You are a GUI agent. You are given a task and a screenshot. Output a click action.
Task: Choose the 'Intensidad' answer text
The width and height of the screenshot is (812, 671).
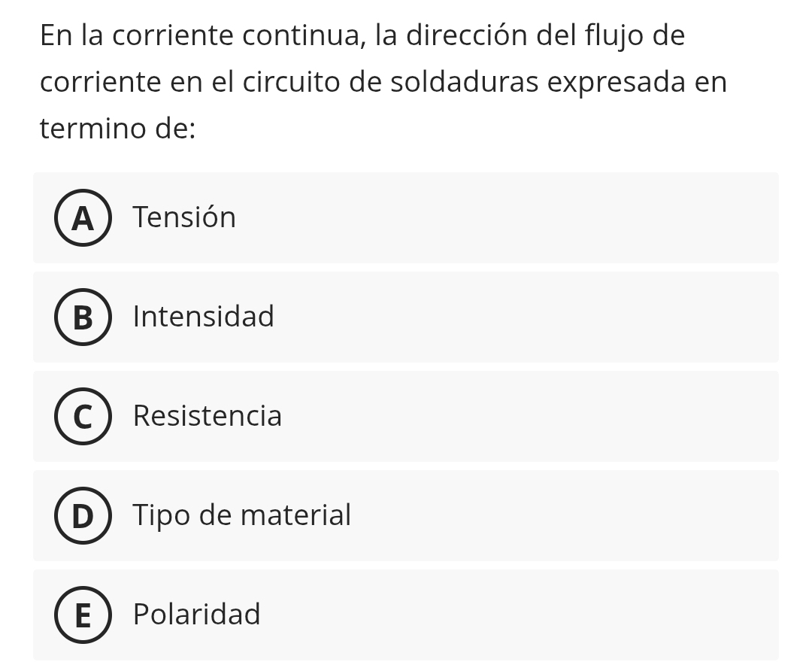pos(204,317)
